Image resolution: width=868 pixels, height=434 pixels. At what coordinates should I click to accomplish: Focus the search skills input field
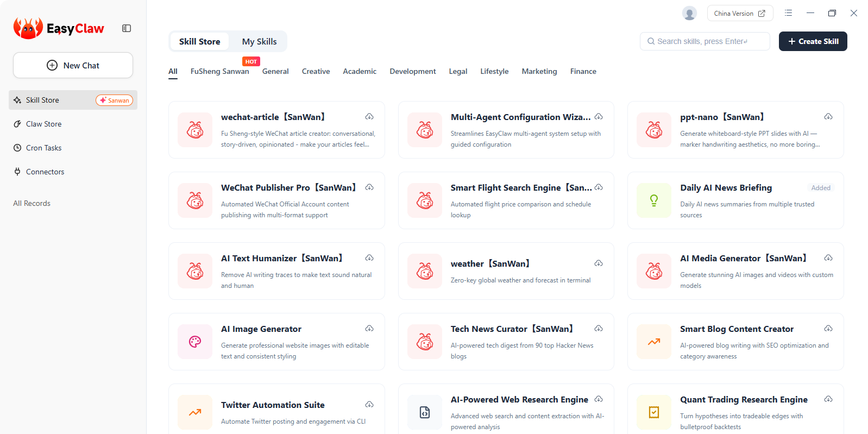click(x=705, y=41)
